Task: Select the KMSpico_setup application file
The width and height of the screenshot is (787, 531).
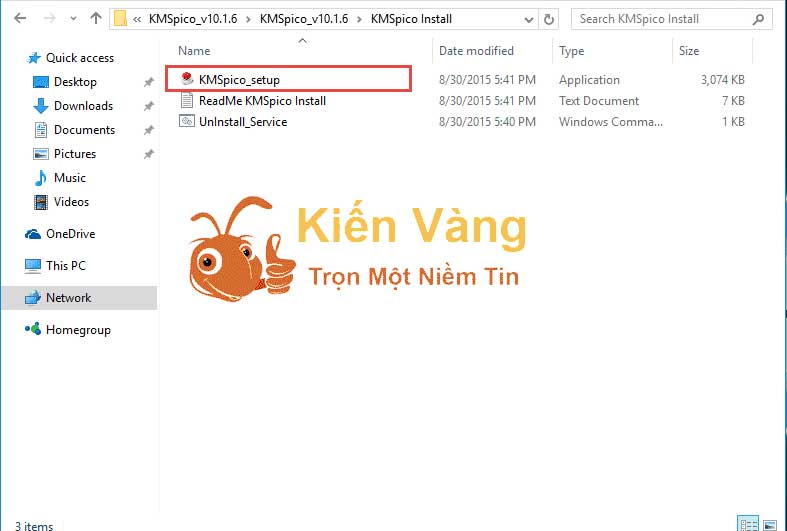Action: tap(239, 79)
